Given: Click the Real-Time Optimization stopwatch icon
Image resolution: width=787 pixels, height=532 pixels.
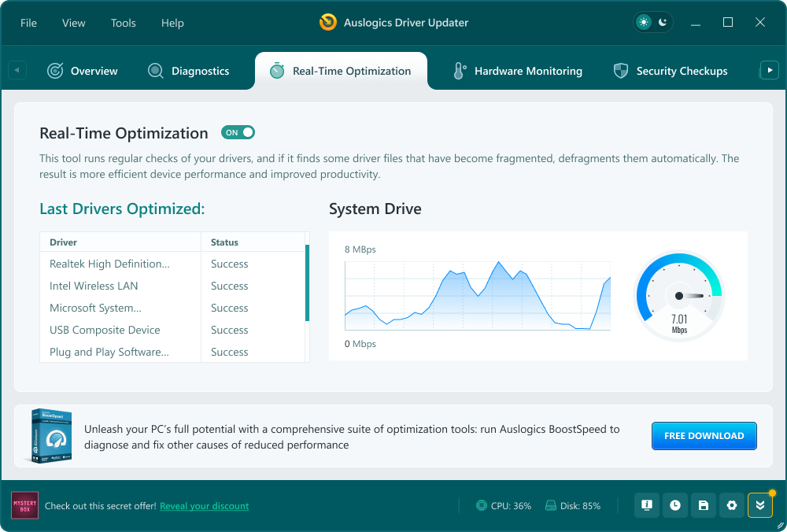Looking at the screenshot, I should pyautogui.click(x=276, y=70).
